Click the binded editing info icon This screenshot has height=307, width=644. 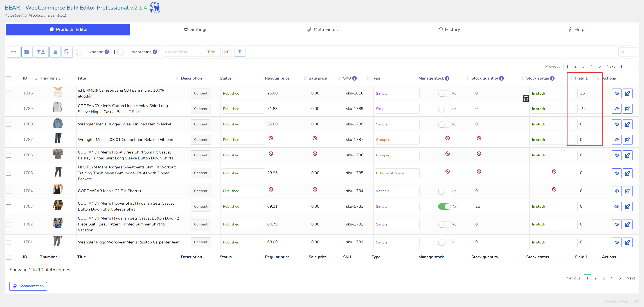point(155,52)
